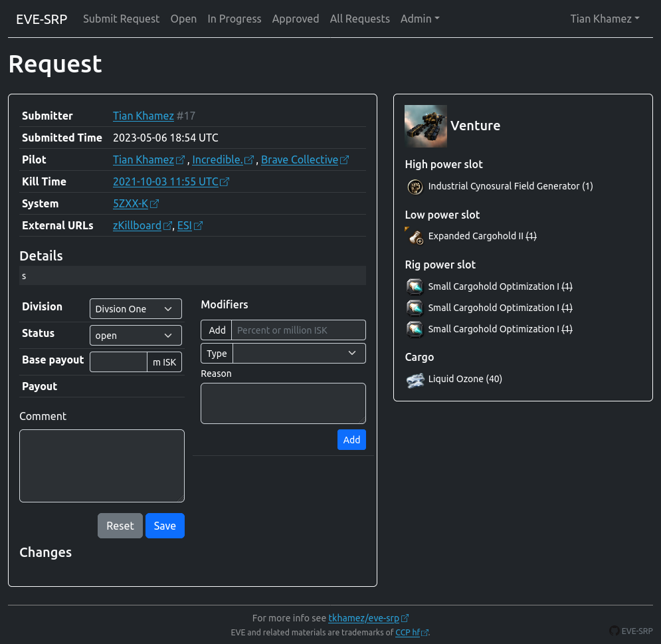Image resolution: width=661 pixels, height=644 pixels.
Task: Go to Submit Request page
Action: [121, 19]
